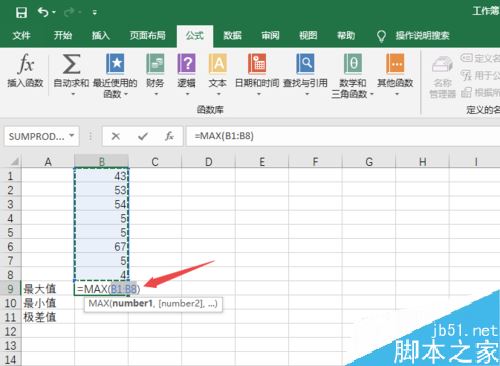Screen dimensions: 500x366
Task: Click cell B2 containing 53
Action: click(102, 190)
